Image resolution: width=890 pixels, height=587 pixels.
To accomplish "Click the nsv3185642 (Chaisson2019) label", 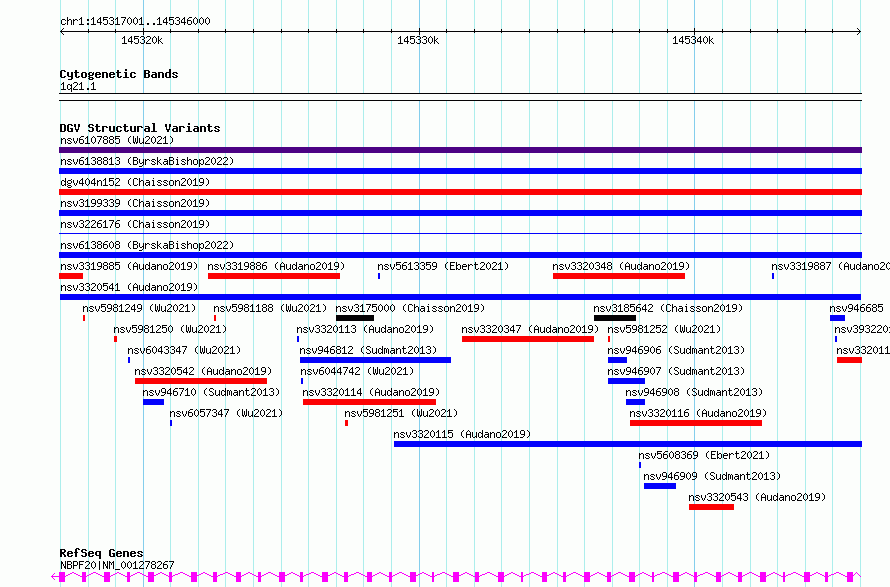I will coord(668,308).
